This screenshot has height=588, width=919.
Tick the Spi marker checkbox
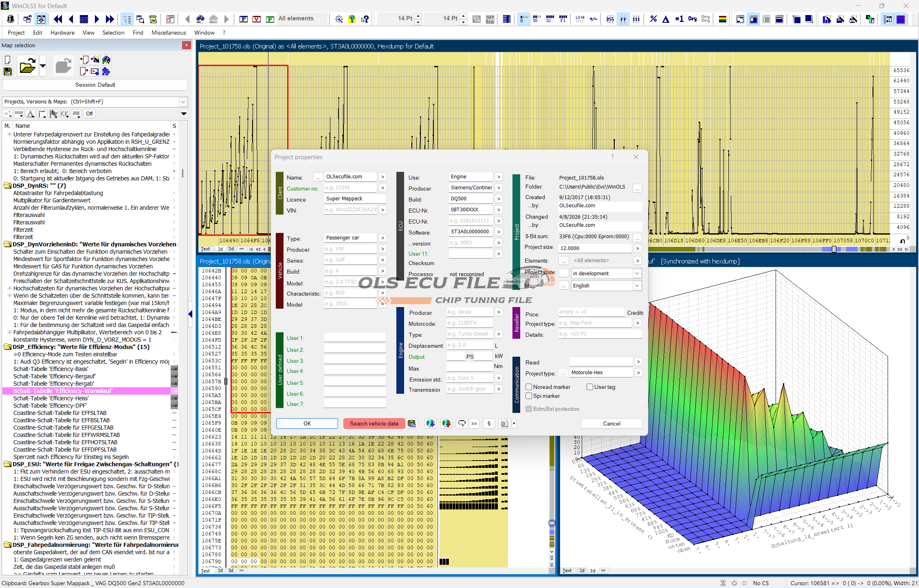(x=529, y=396)
